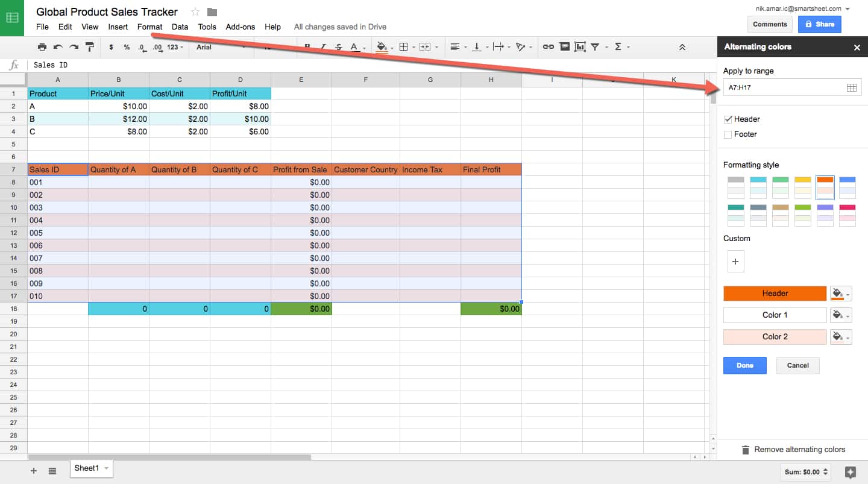The width and height of the screenshot is (868, 484).
Task: Click the Share button
Action: (x=819, y=24)
